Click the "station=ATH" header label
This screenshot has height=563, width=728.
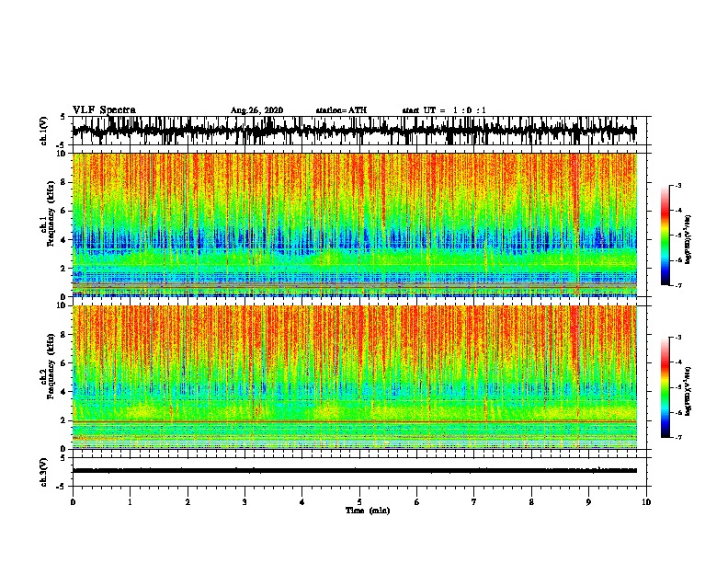coord(341,110)
